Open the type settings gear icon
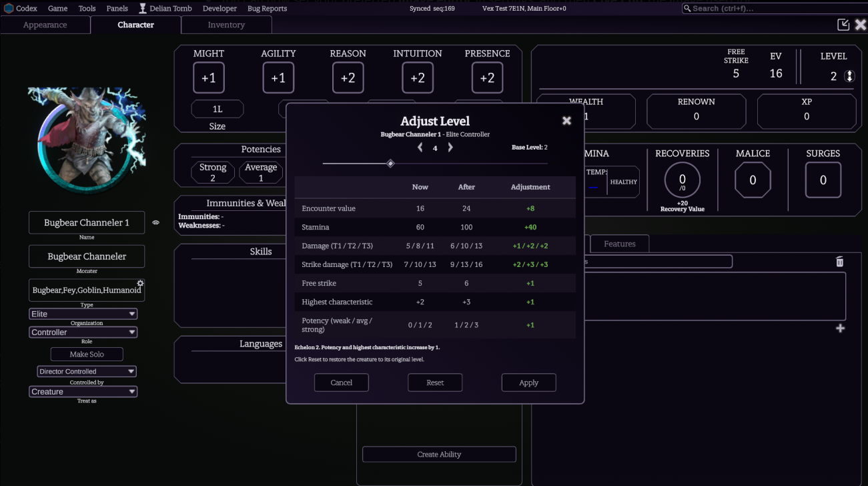This screenshot has width=868, height=486. point(140,283)
